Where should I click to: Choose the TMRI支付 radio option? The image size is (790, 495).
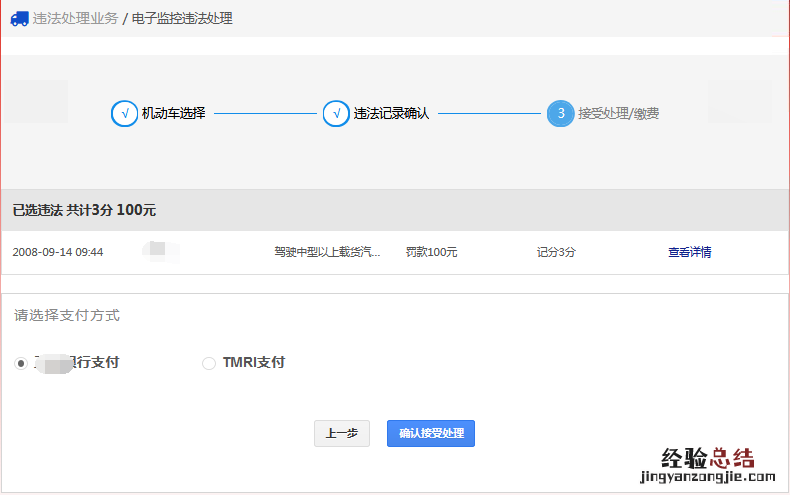point(209,363)
